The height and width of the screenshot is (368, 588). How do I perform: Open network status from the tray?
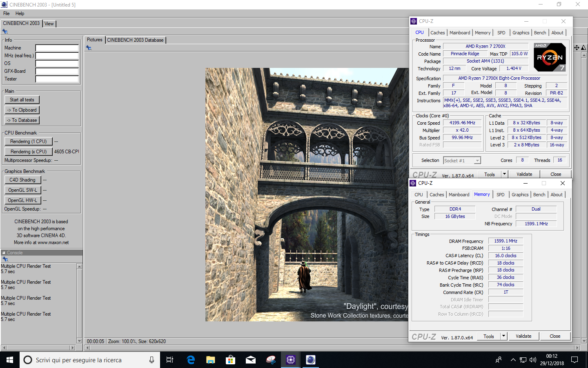[x=523, y=360]
